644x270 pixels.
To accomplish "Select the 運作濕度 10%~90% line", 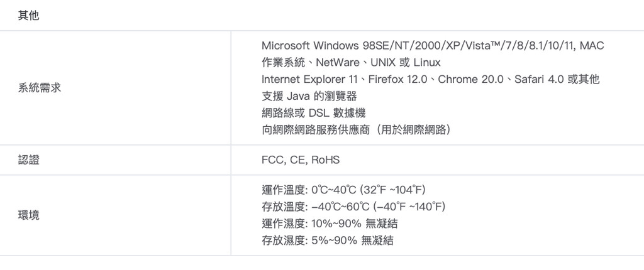I will coord(330,224).
